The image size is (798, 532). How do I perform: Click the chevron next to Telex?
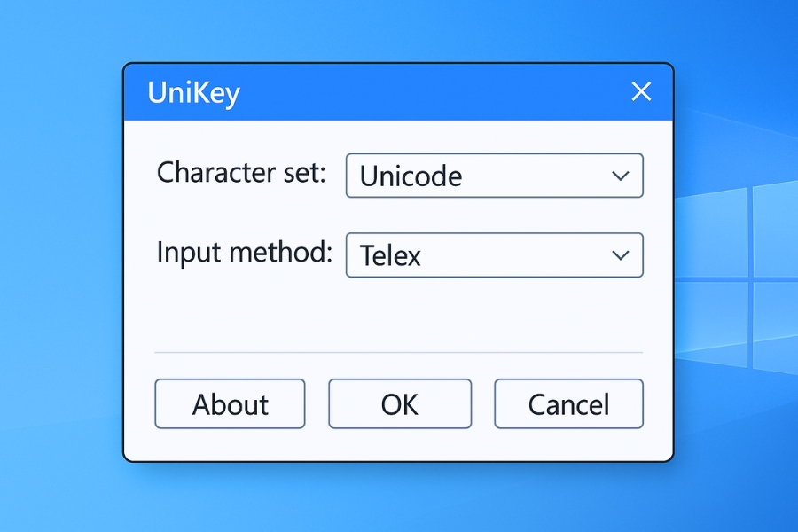pyautogui.click(x=621, y=255)
